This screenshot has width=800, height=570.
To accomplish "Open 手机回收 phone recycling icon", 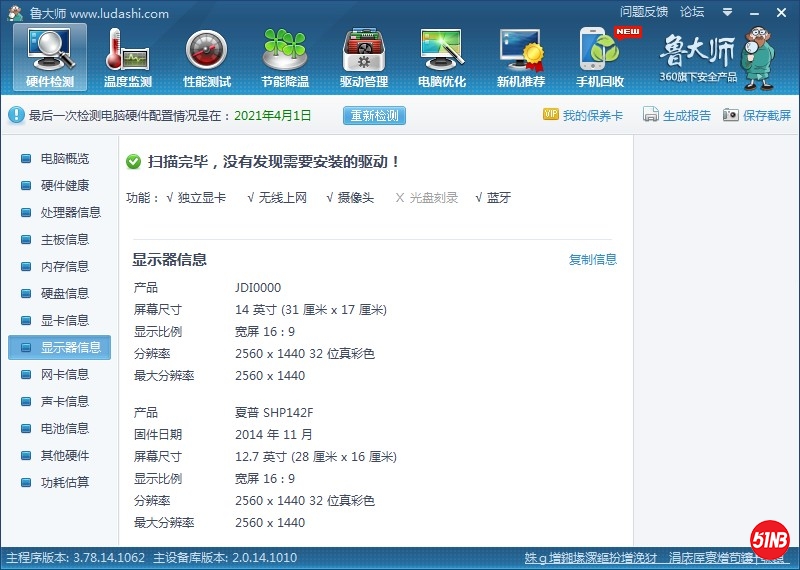I will coord(600,57).
